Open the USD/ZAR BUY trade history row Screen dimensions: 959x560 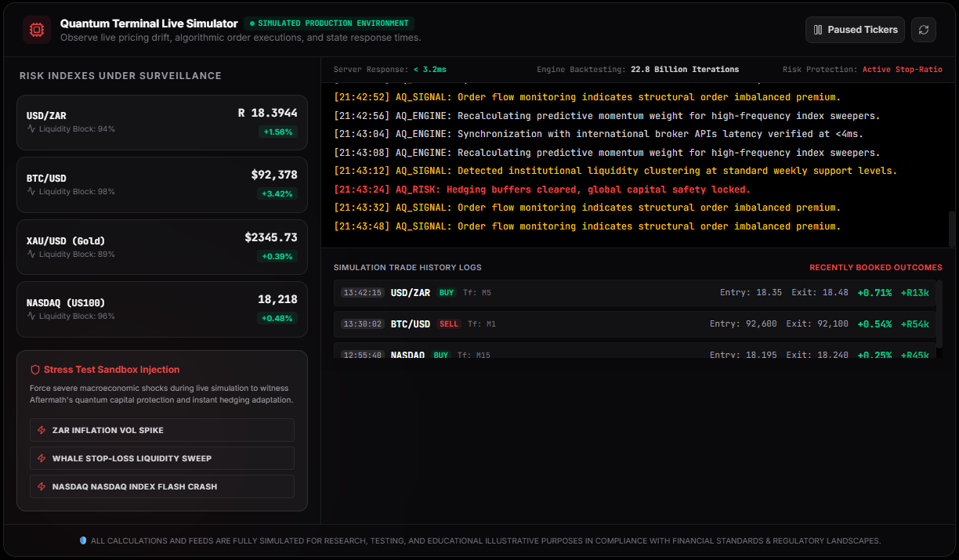click(x=635, y=293)
